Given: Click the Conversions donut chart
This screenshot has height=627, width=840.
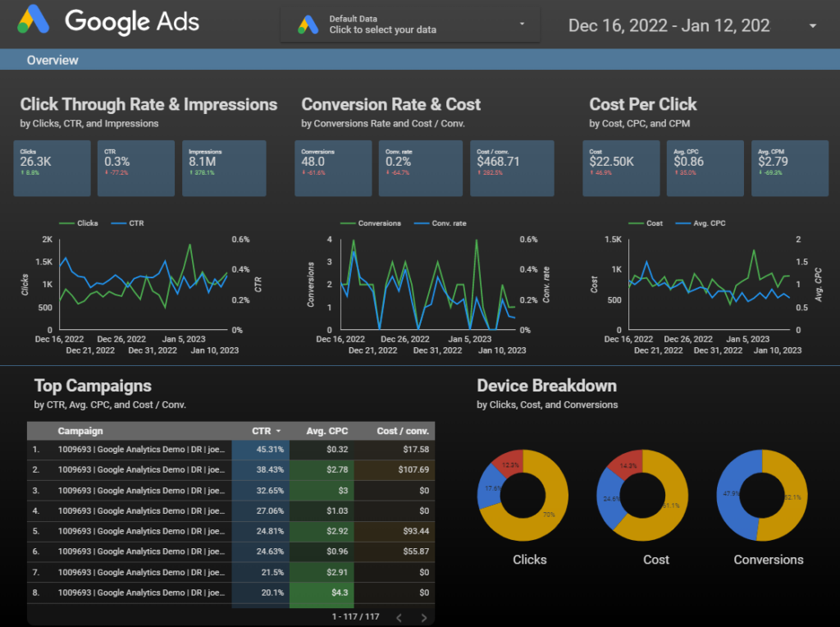Looking at the screenshot, I should (761, 496).
